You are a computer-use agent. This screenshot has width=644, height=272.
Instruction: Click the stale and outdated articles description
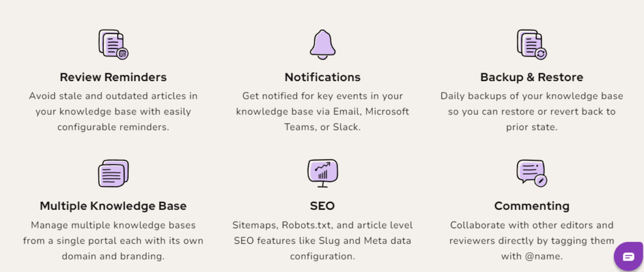pos(113,111)
